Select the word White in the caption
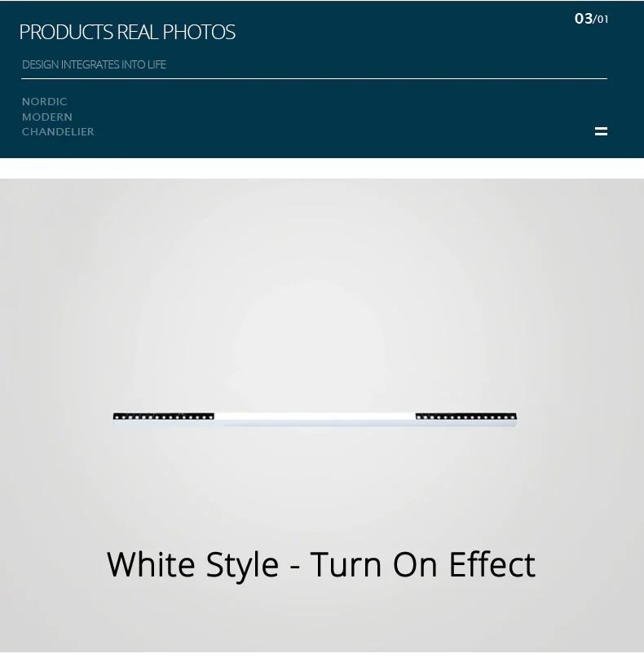 (x=151, y=564)
